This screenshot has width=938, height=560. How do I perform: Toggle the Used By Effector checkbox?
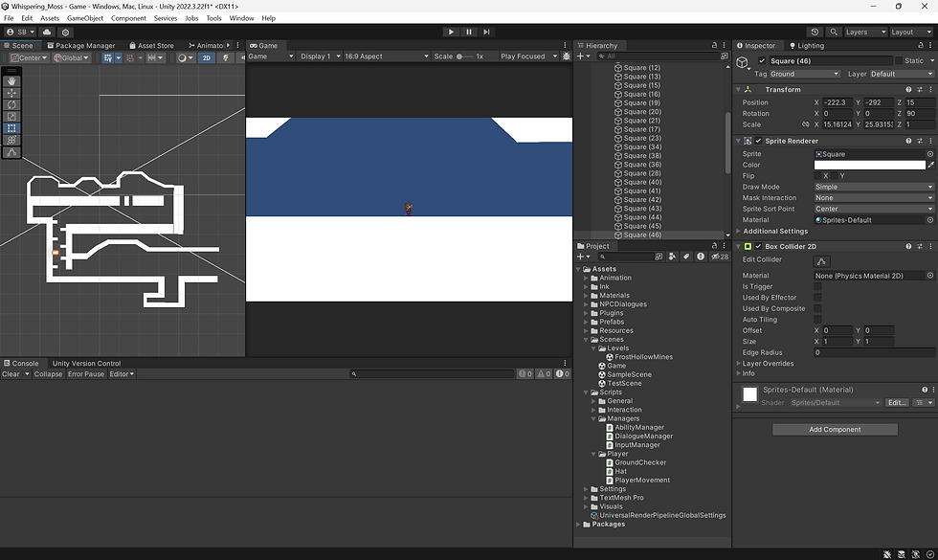pyautogui.click(x=817, y=298)
